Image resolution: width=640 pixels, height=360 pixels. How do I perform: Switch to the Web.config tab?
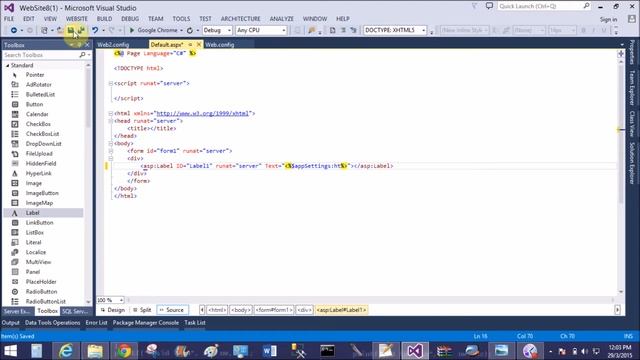click(220, 45)
